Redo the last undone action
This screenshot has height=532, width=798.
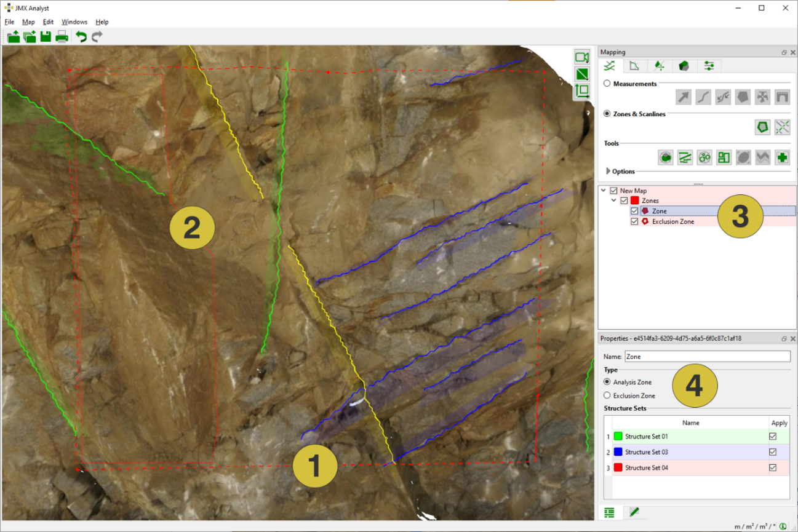point(97,37)
